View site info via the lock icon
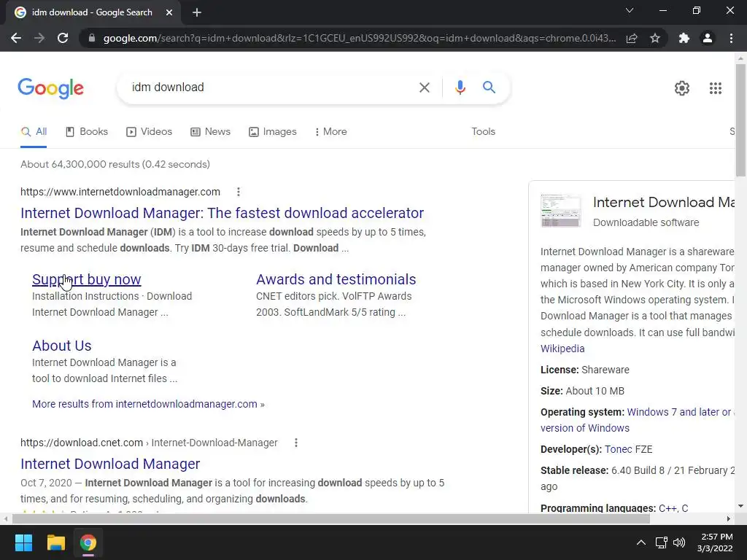The width and height of the screenshot is (747, 560). [x=92, y=38]
